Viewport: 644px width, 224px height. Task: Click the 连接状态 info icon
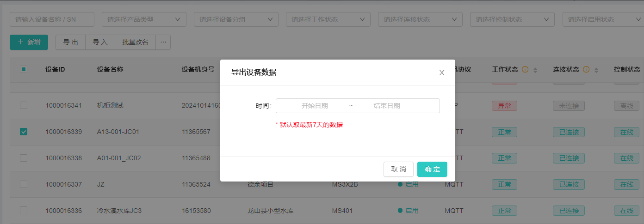586,69
